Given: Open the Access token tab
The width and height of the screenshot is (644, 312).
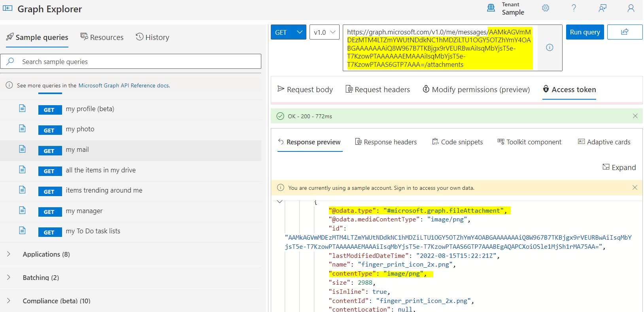Looking at the screenshot, I should [569, 89].
